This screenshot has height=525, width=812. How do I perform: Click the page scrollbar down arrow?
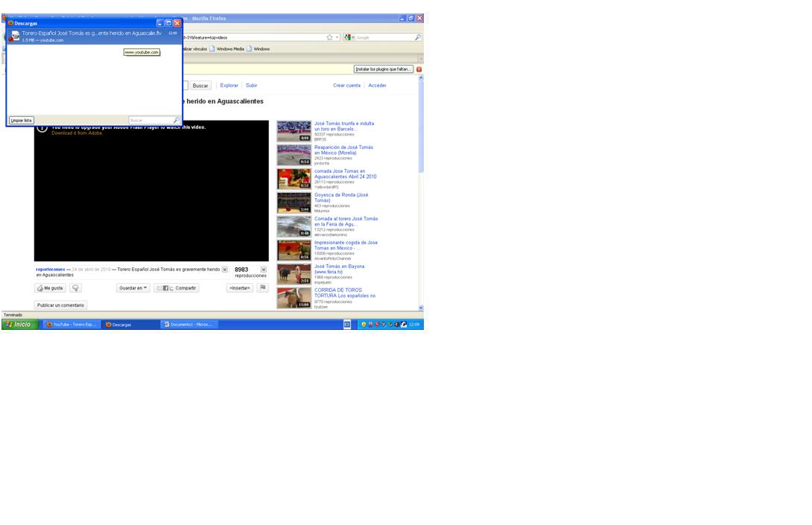pyautogui.click(x=420, y=308)
